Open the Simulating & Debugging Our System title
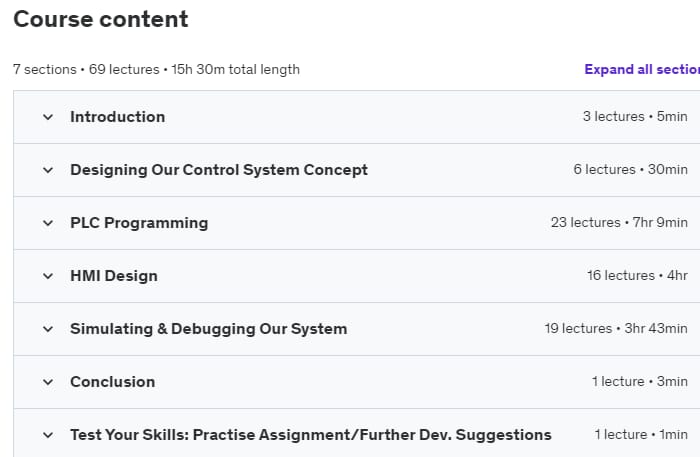 coord(208,329)
